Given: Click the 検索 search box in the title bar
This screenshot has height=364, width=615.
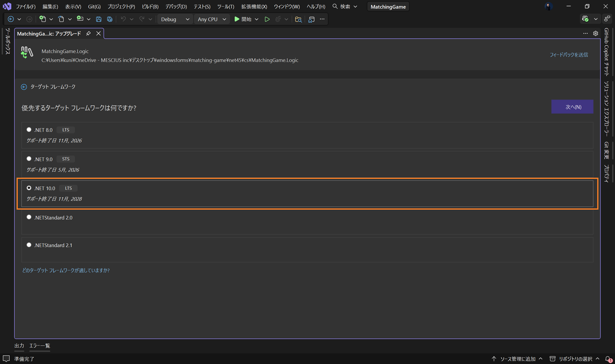Looking at the screenshot, I should 345,6.
